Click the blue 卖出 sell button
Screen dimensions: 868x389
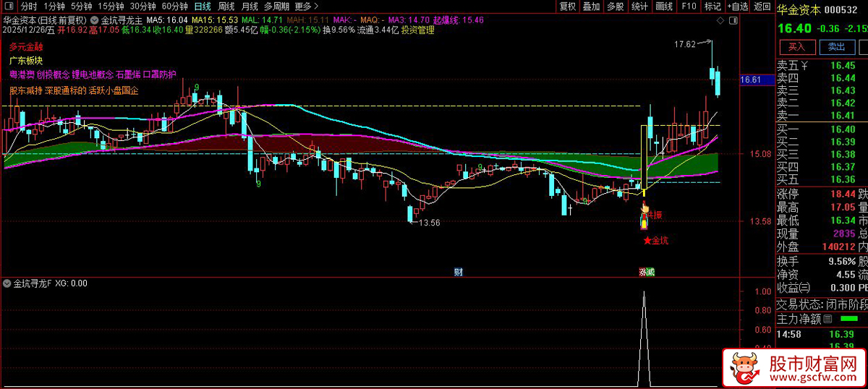[836, 47]
